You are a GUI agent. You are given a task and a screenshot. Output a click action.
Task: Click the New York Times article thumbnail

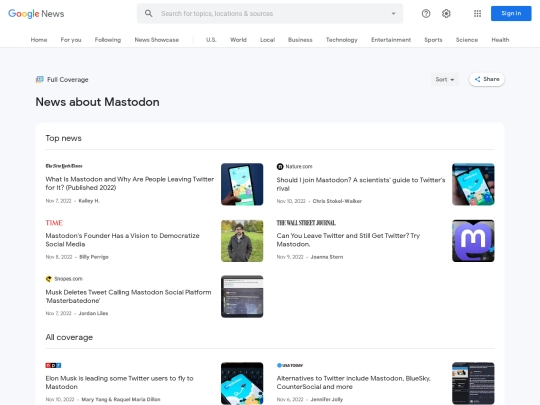[242, 184]
